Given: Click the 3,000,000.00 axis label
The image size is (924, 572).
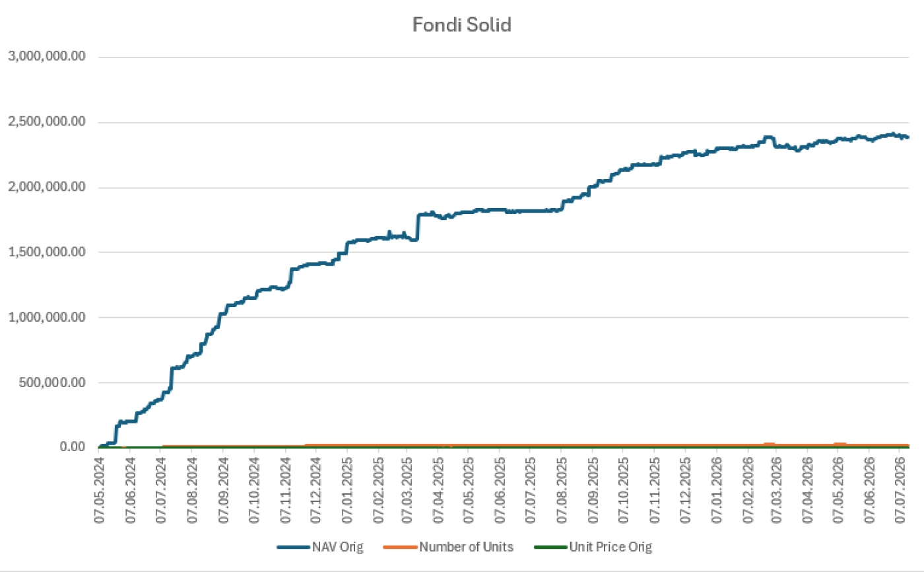Looking at the screenshot, I should click(x=47, y=57).
